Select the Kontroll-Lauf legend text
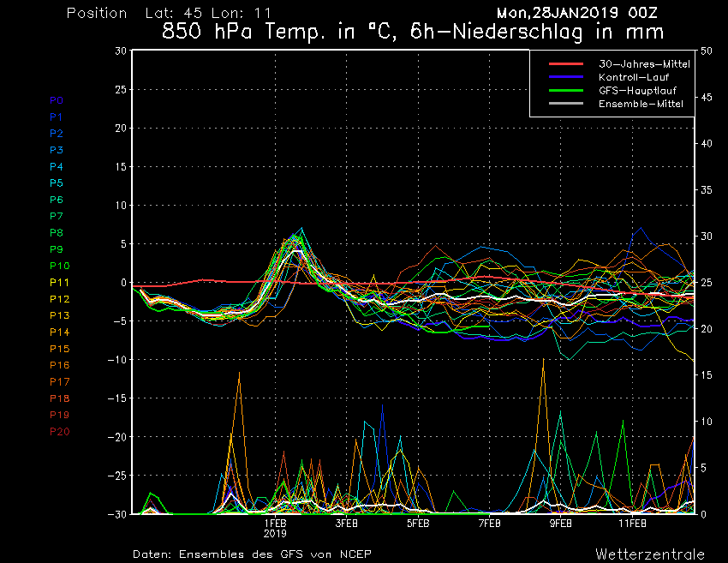 point(634,77)
